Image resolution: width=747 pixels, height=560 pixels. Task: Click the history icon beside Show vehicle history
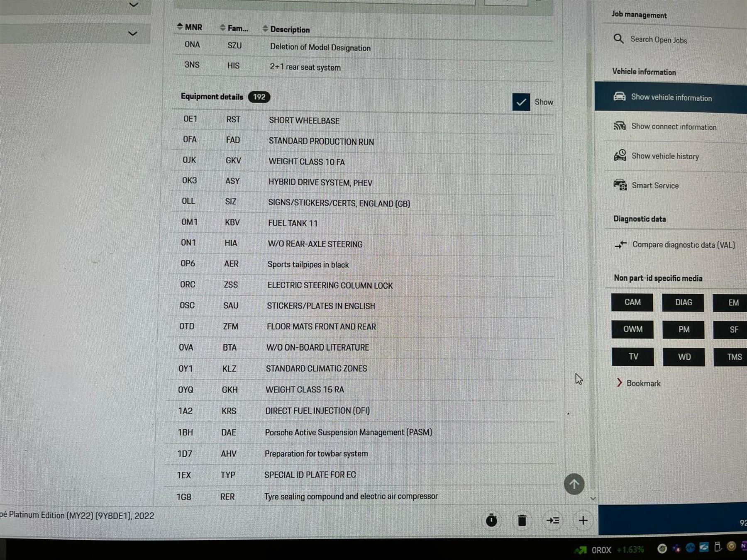(x=620, y=155)
